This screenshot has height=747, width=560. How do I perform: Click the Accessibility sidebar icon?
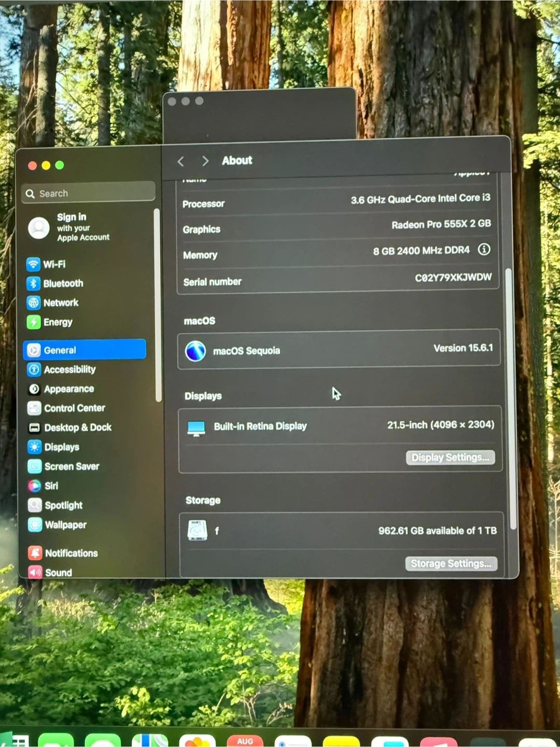pos(34,369)
